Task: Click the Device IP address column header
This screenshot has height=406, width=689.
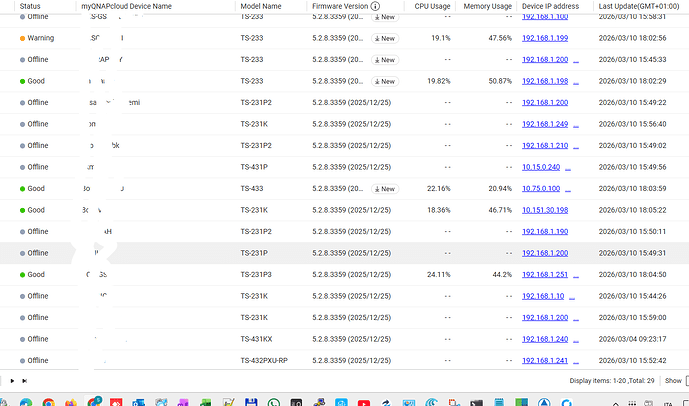Action: click(550, 6)
